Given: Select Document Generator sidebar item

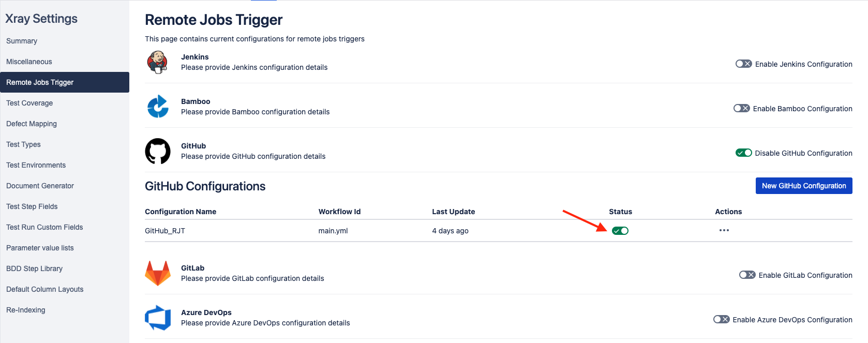Looking at the screenshot, I should coord(40,186).
